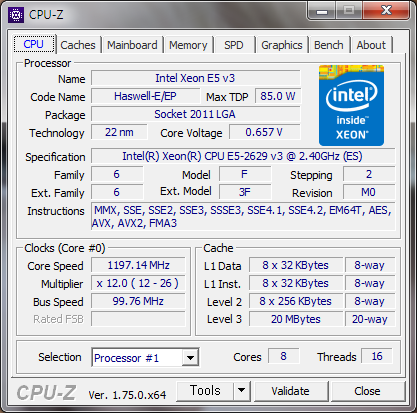Click the Level 3 value 20 MBytes
This screenshot has width=417, height=413.
pyautogui.click(x=296, y=319)
